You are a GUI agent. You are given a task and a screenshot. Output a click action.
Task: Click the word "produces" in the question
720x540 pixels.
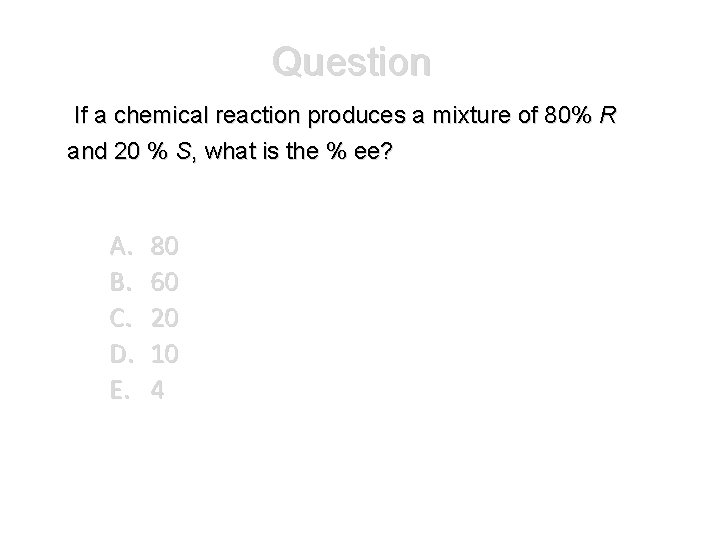(x=357, y=116)
